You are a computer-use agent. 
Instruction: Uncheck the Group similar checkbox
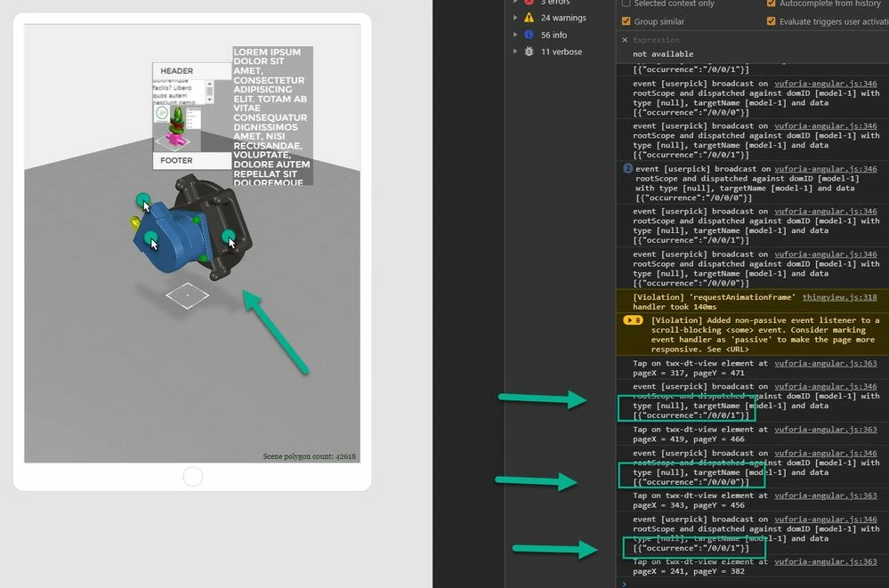click(x=626, y=21)
